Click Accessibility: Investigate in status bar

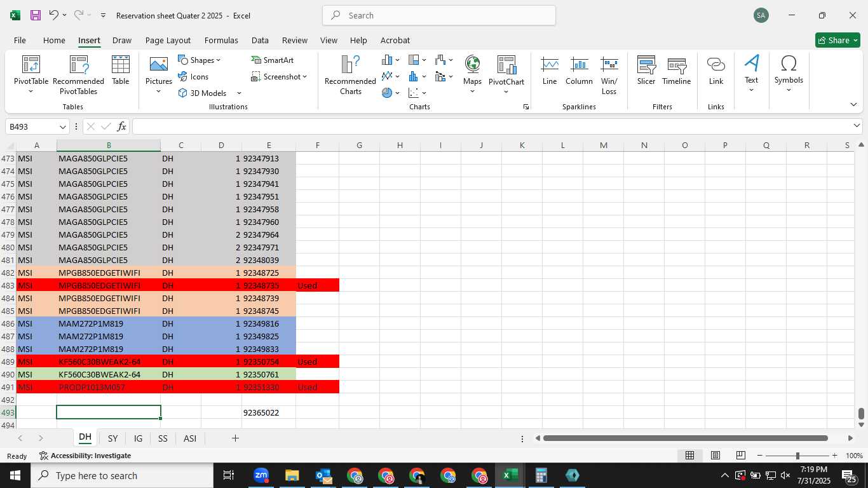point(85,456)
